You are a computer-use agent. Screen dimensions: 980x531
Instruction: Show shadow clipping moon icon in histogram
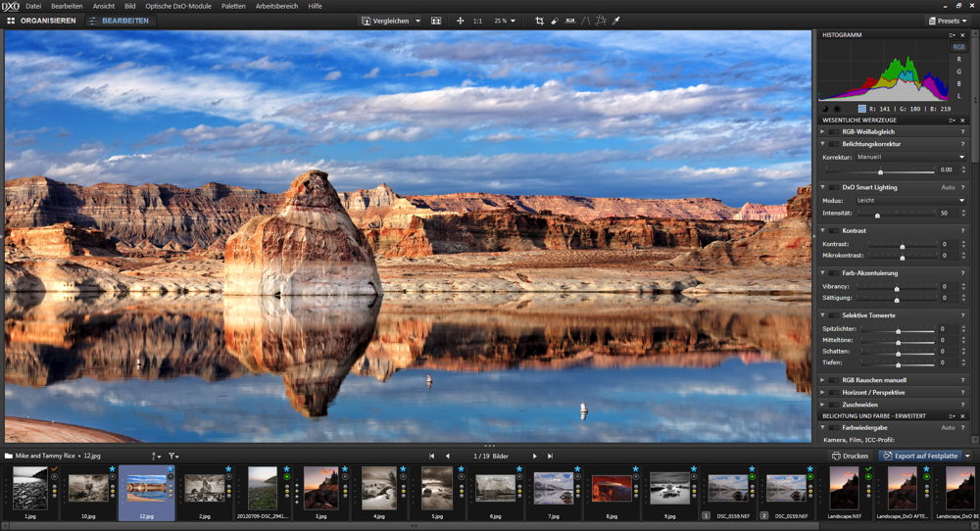825,108
